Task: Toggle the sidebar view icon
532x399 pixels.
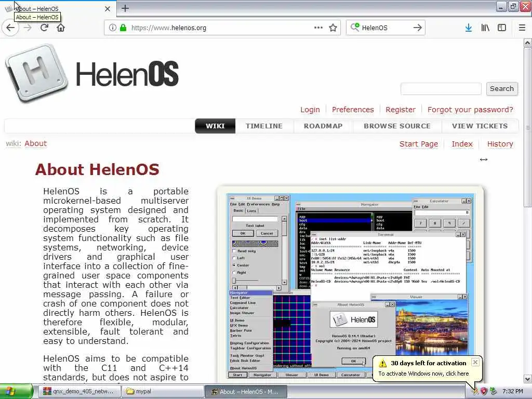Action: [x=502, y=28]
